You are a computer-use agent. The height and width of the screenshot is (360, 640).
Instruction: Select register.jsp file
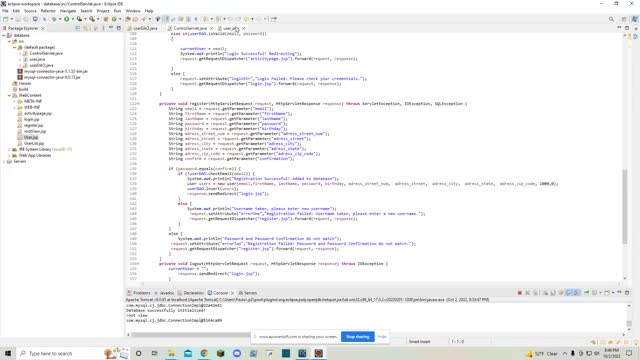33,125
